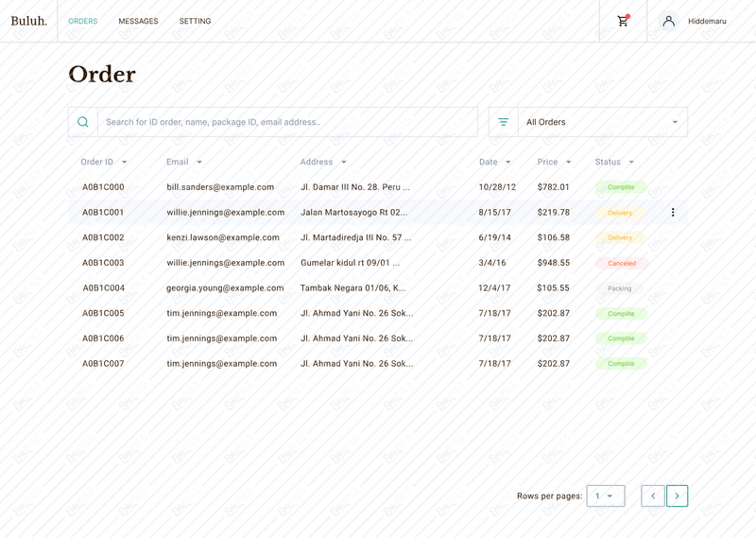
Task: Click email kenzi.lawson@example.com
Action: [x=223, y=237]
